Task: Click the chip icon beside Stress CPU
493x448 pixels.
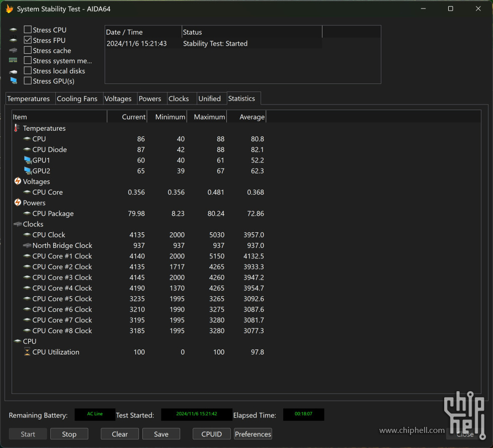Action: (x=13, y=30)
